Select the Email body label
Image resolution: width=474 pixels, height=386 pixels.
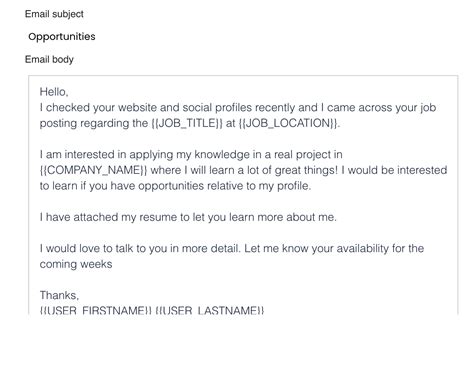(49, 59)
